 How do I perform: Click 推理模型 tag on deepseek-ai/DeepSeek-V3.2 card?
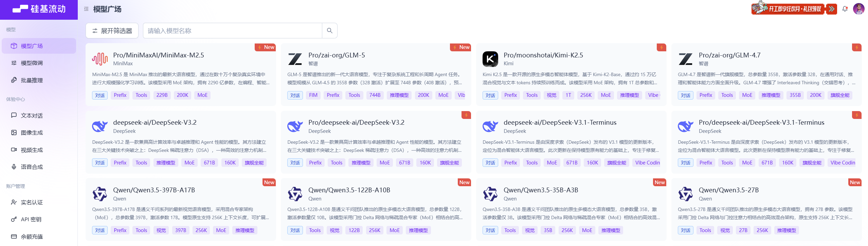pyautogui.click(x=166, y=163)
